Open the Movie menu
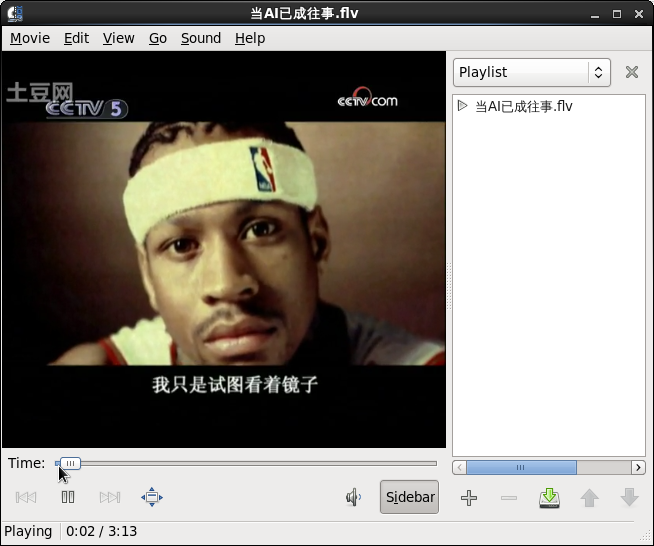Viewport: 654px width, 546px height. [30, 38]
